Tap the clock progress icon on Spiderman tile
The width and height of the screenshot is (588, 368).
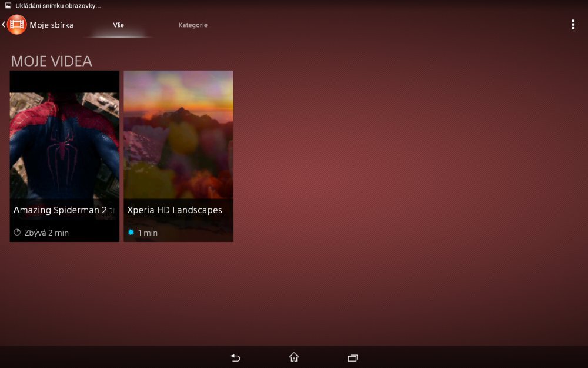click(x=18, y=233)
